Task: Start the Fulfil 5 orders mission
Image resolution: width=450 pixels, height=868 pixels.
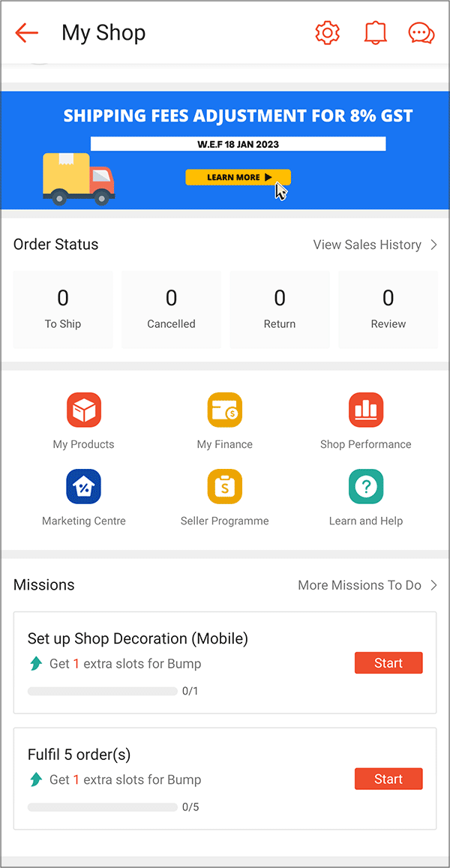Action: 388,779
